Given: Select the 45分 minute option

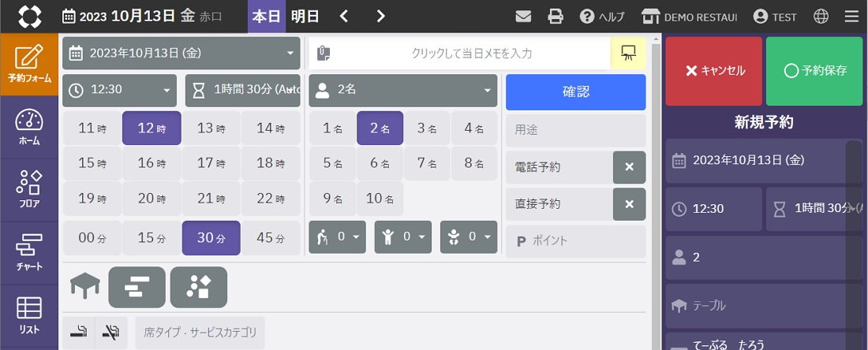Looking at the screenshot, I should pyautogui.click(x=271, y=238).
